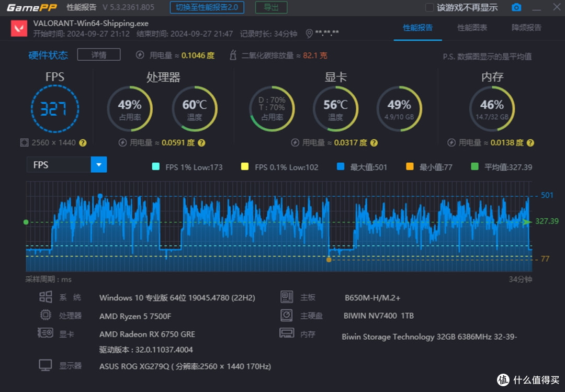Click the VALORANT game logo icon

pyautogui.click(x=19, y=28)
